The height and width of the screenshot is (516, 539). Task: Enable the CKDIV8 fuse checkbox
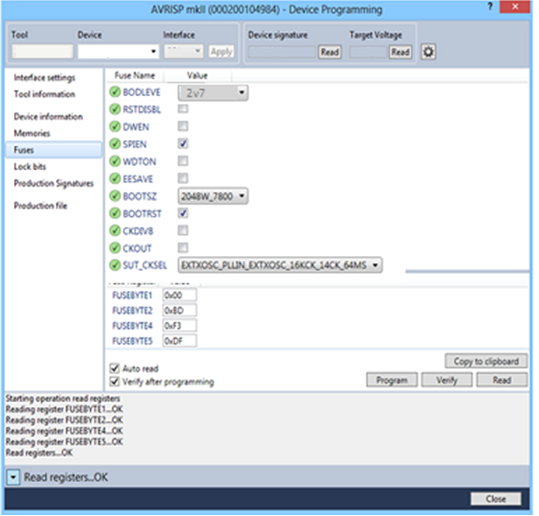pos(183,230)
